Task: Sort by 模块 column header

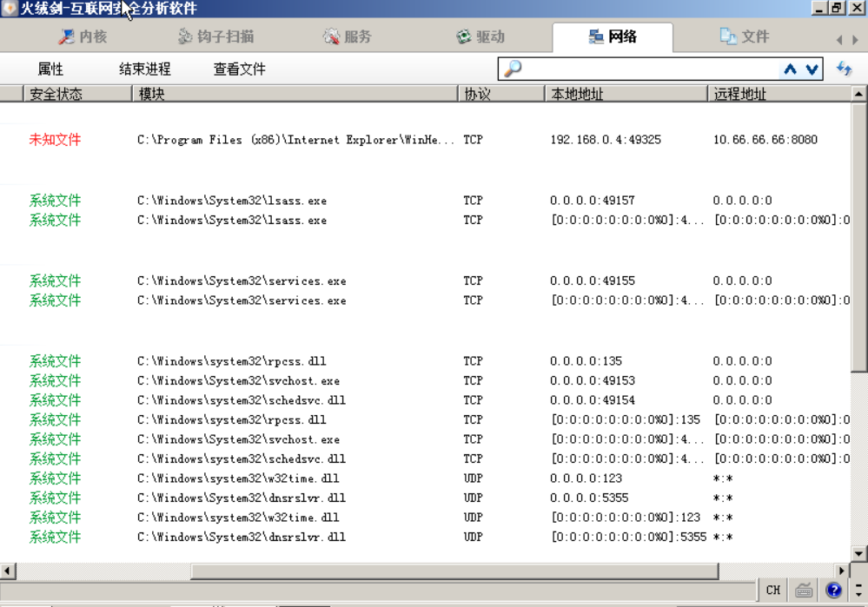Action: [295, 94]
